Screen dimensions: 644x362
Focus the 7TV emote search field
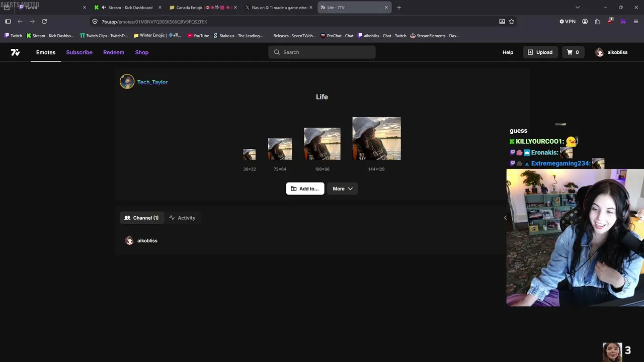point(322,52)
